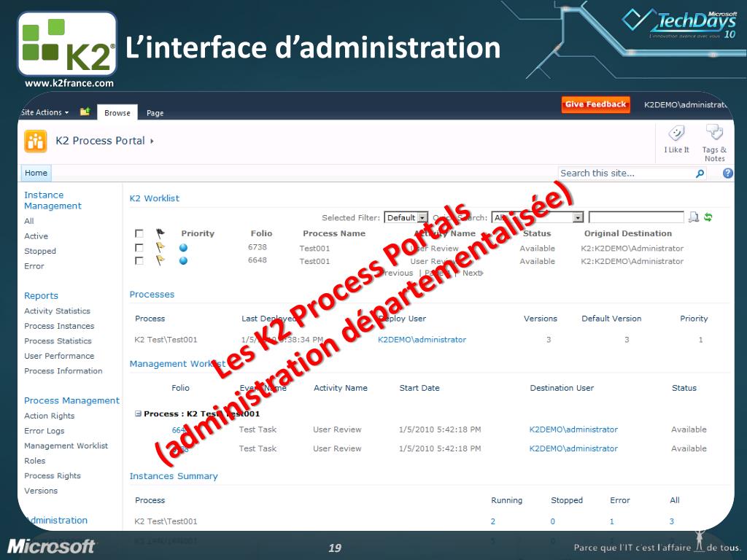Open the Active instances link
The height and width of the screenshot is (560, 747).
tap(36, 236)
